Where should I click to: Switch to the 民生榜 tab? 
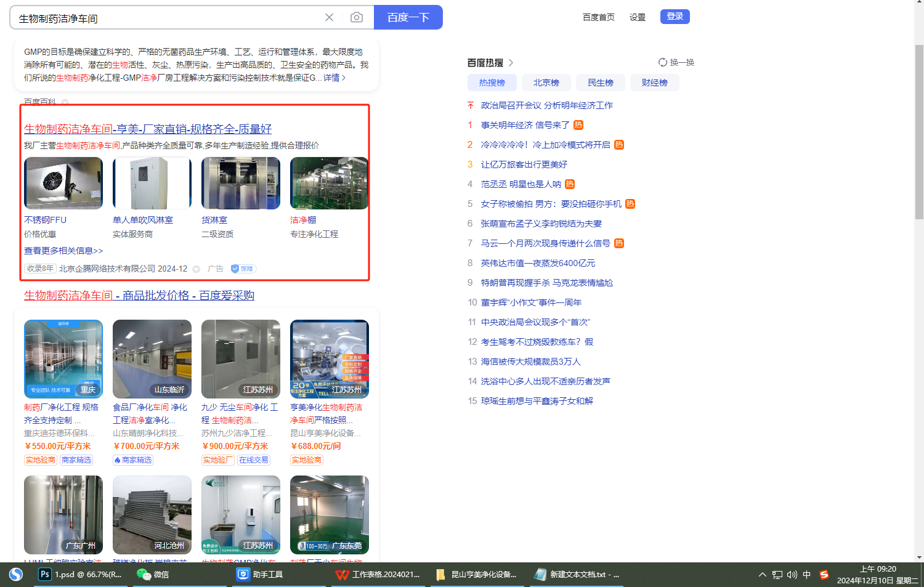(601, 83)
